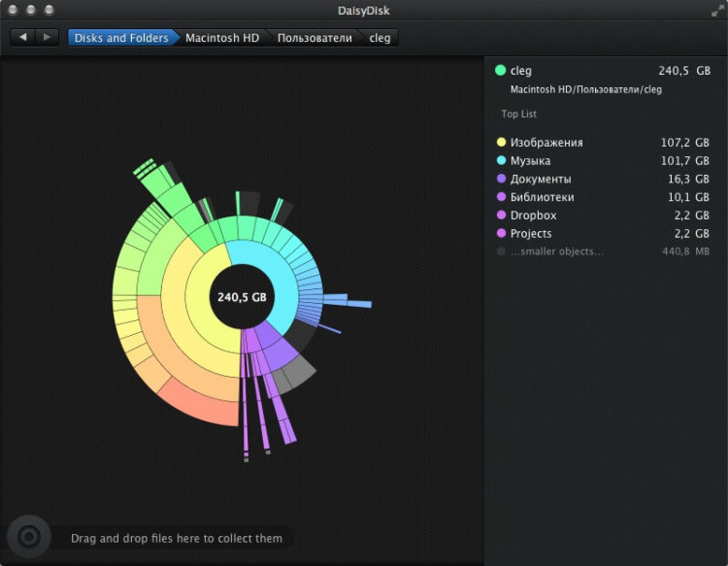Click the 101,7 GB size value
This screenshot has height=566, width=728.
685,160
